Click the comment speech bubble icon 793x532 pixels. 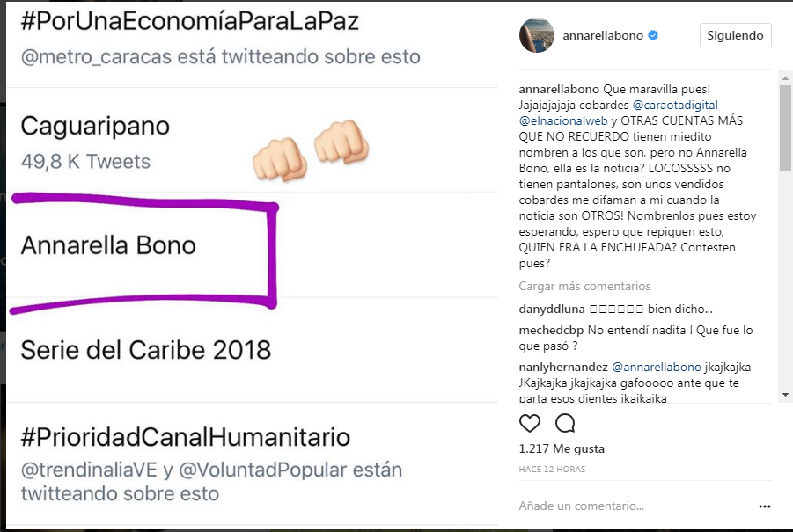565,424
